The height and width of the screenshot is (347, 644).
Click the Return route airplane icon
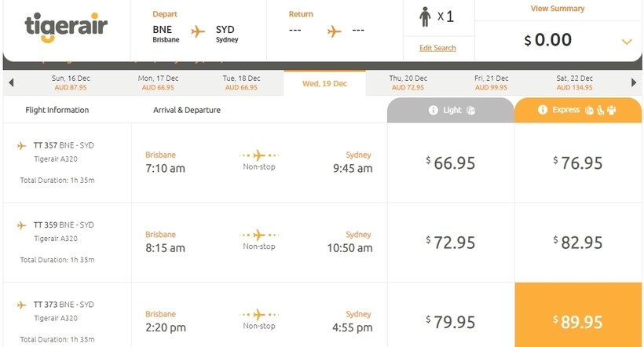[x=335, y=31]
